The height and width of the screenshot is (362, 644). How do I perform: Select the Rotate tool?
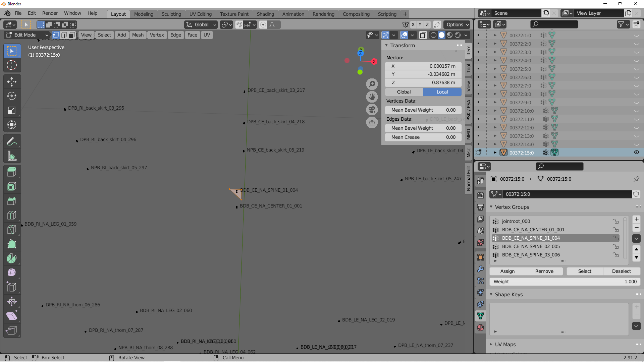pos(12,96)
